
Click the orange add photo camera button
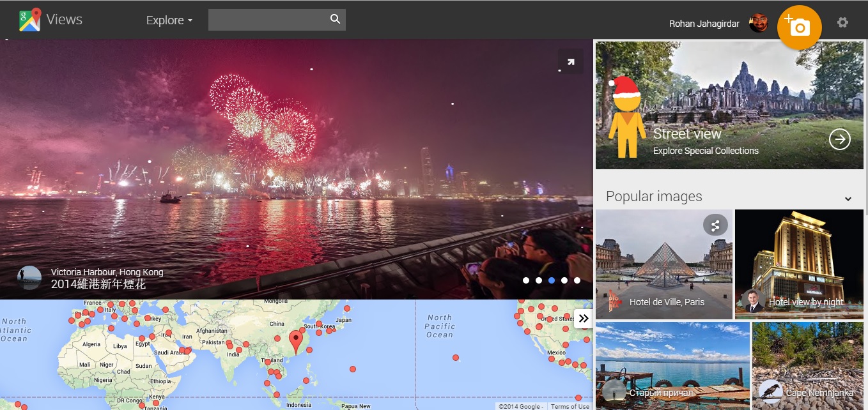pyautogui.click(x=799, y=27)
